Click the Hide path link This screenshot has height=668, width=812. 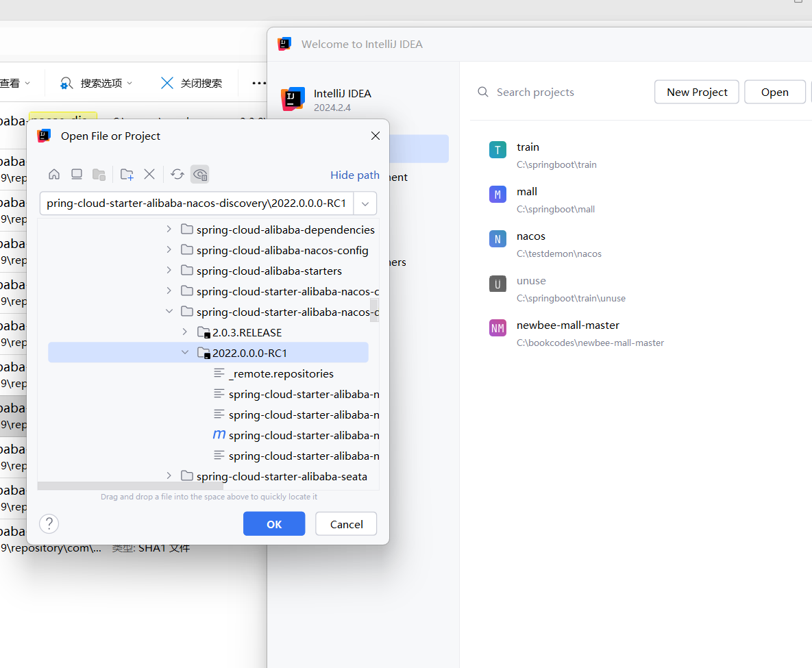[x=355, y=175]
